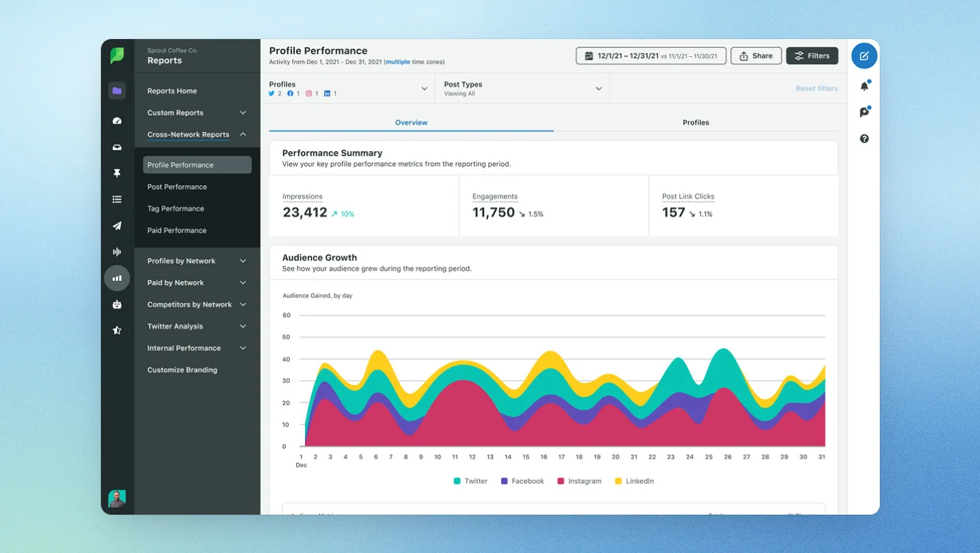Open the list icon in the left rail

tap(117, 199)
